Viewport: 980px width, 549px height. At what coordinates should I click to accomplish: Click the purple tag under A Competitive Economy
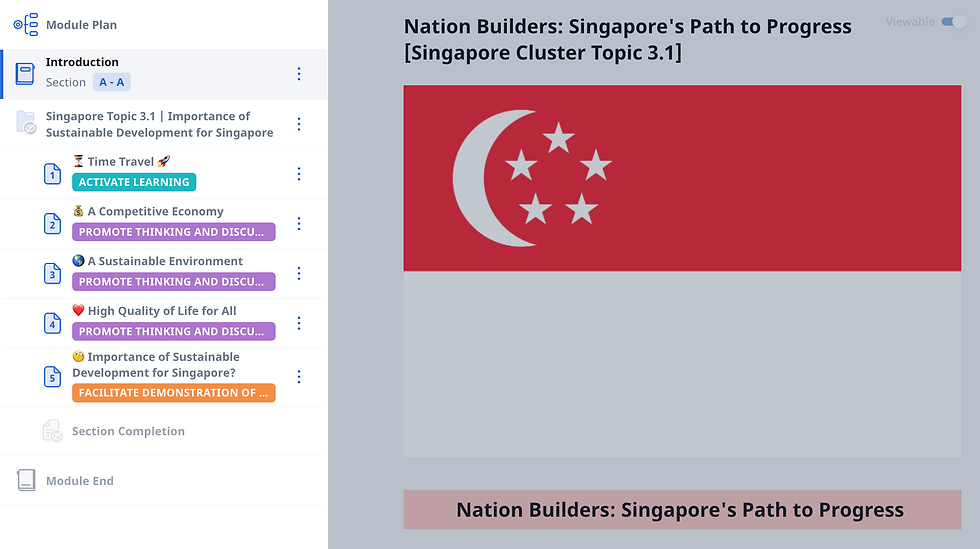(x=174, y=232)
